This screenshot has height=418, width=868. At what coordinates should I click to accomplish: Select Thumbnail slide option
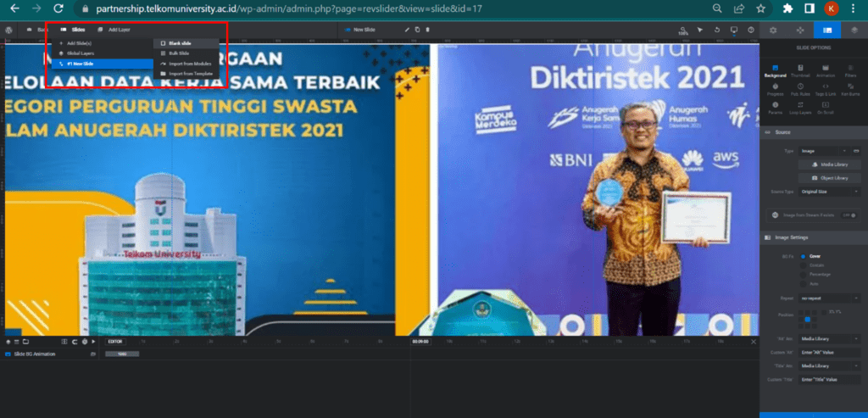pyautogui.click(x=800, y=71)
